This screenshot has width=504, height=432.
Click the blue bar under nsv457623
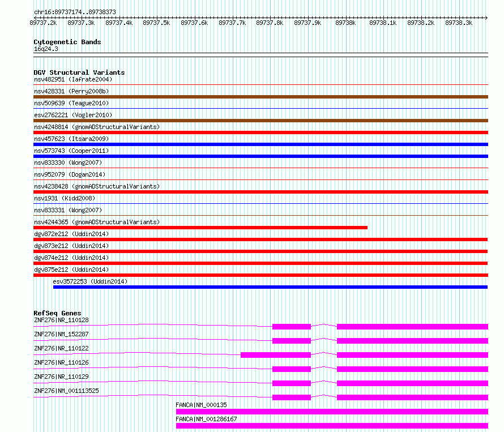click(260, 144)
